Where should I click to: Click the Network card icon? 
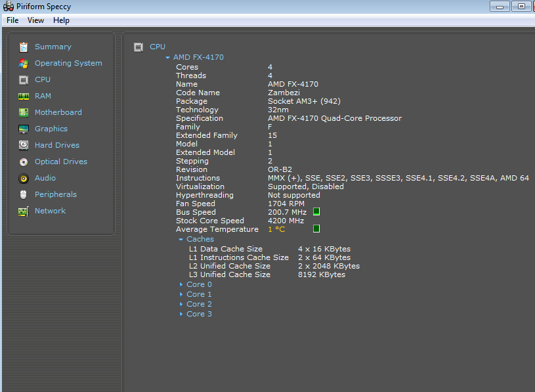click(24, 211)
